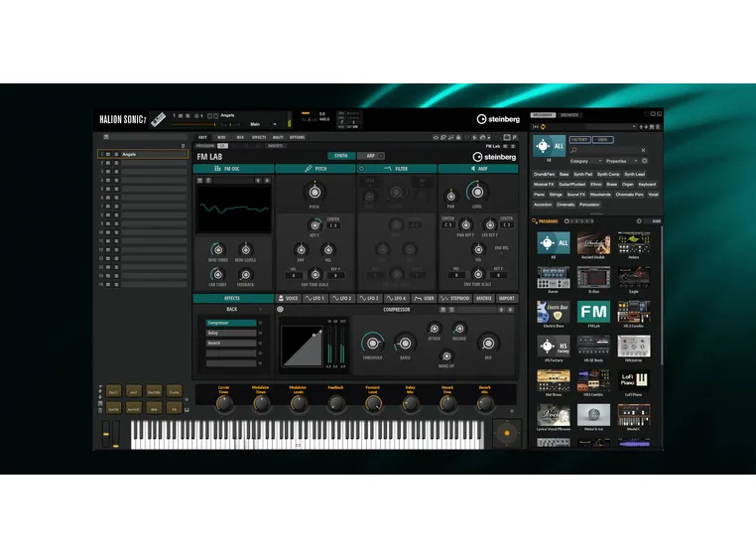Filter by Synth Pad tag
Screen dimensions: 756x558
pyautogui.click(x=582, y=175)
